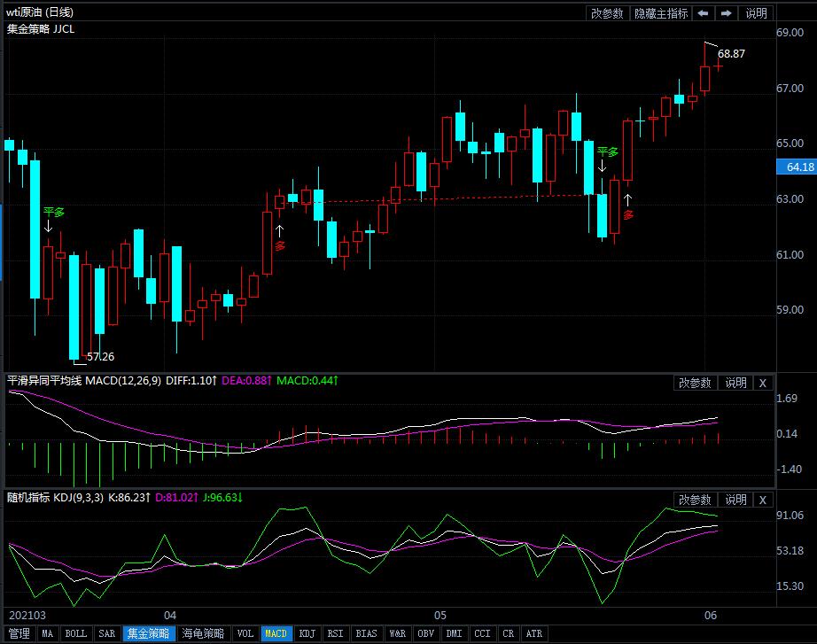Click 说明 in the main chart header
The image size is (817, 644).
(x=756, y=13)
